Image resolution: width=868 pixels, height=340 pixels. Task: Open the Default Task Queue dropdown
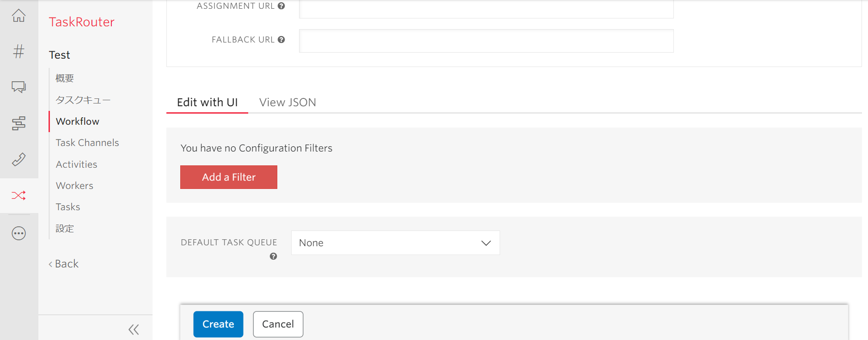(x=395, y=243)
